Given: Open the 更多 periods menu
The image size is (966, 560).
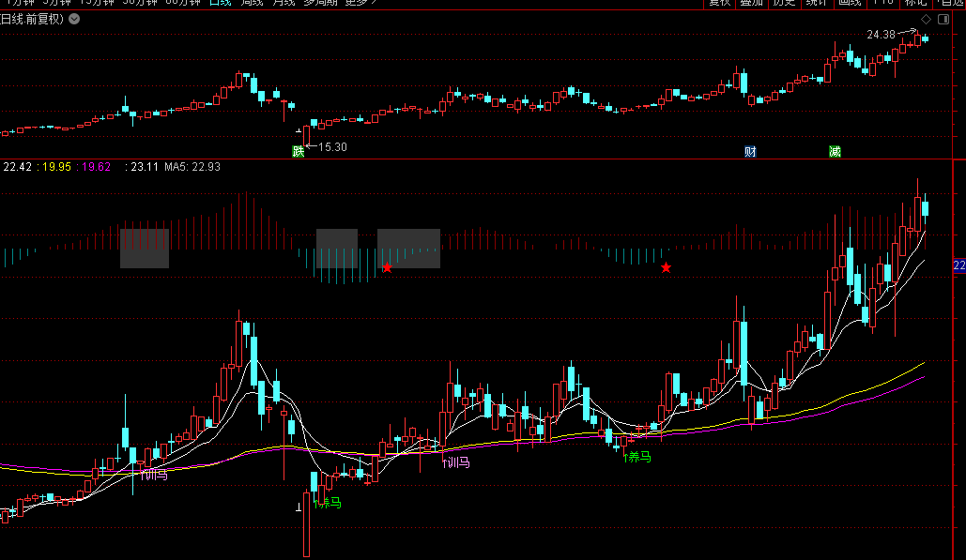Looking at the screenshot, I should (x=360, y=3).
